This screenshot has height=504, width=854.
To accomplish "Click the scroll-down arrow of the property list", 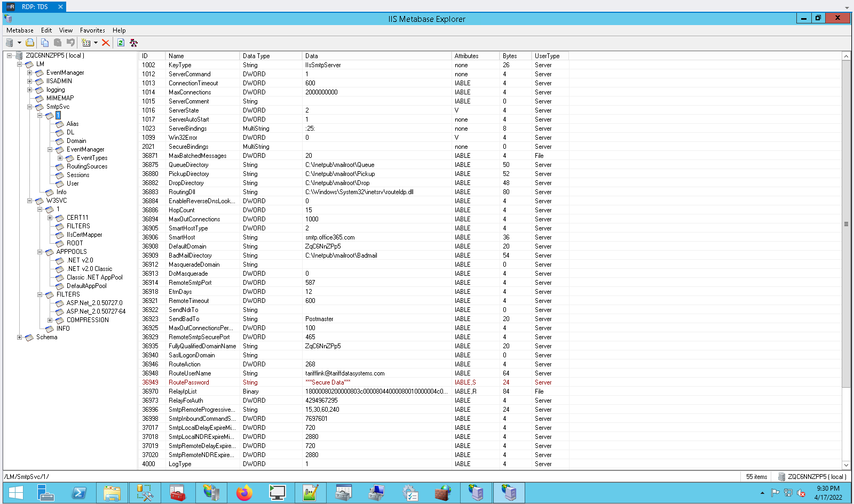I will point(846,465).
